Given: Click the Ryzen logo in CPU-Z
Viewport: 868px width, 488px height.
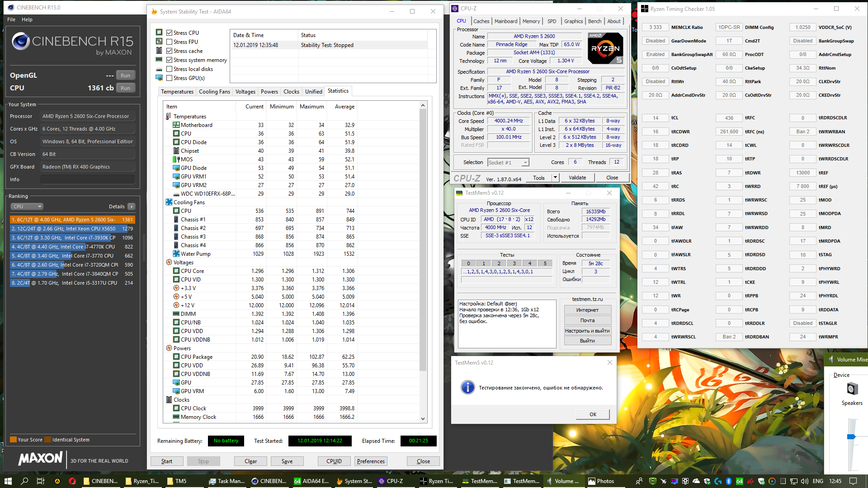Looking at the screenshot, I should pyautogui.click(x=605, y=48).
